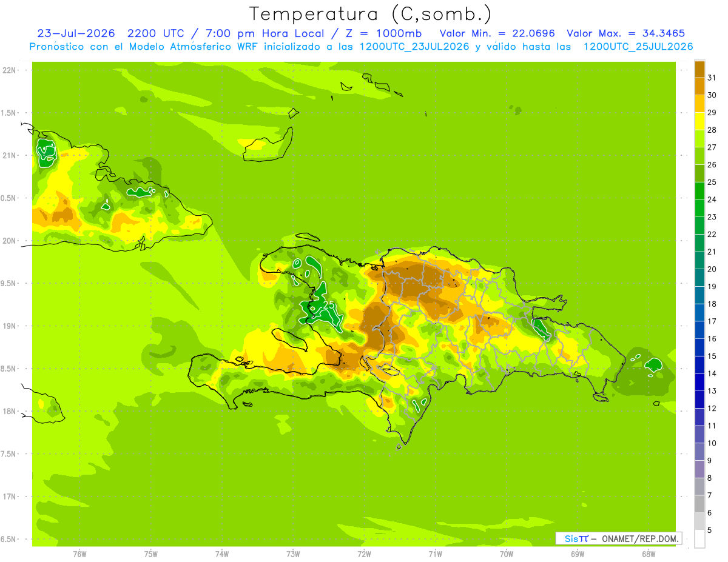Viewport: 728px width, 562px height.
Task: Click legend swatch between 30 and 31
Action: pyautogui.click(x=699, y=86)
